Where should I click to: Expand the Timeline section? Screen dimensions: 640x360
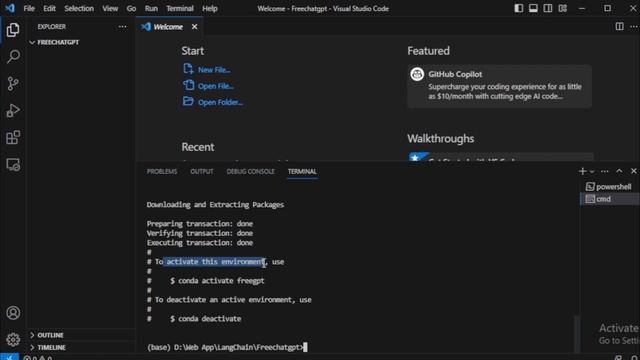point(81,347)
